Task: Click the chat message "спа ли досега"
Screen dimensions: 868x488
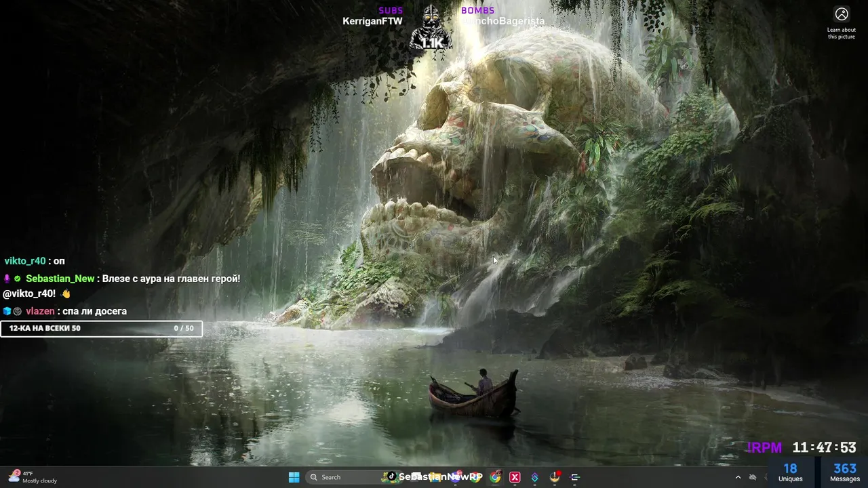Action: (95, 311)
